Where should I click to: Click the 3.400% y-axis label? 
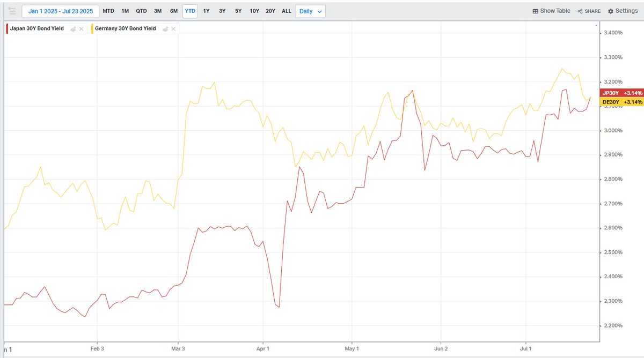click(613, 33)
